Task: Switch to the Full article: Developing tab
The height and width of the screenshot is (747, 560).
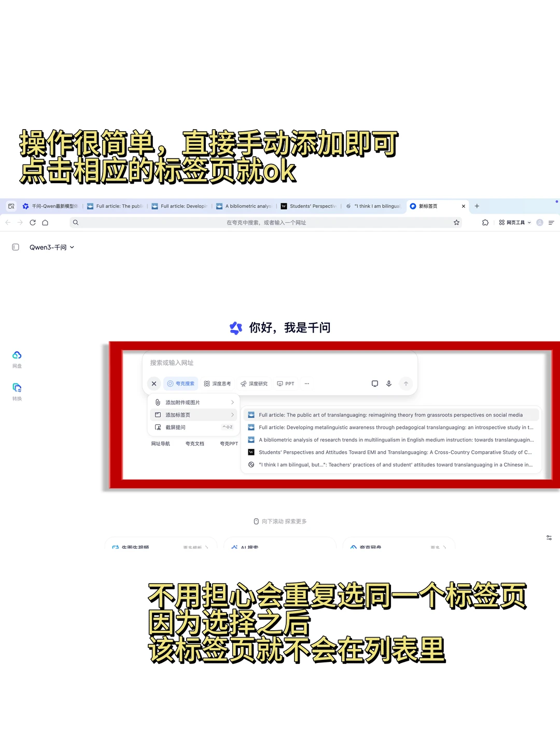Action: [x=180, y=206]
